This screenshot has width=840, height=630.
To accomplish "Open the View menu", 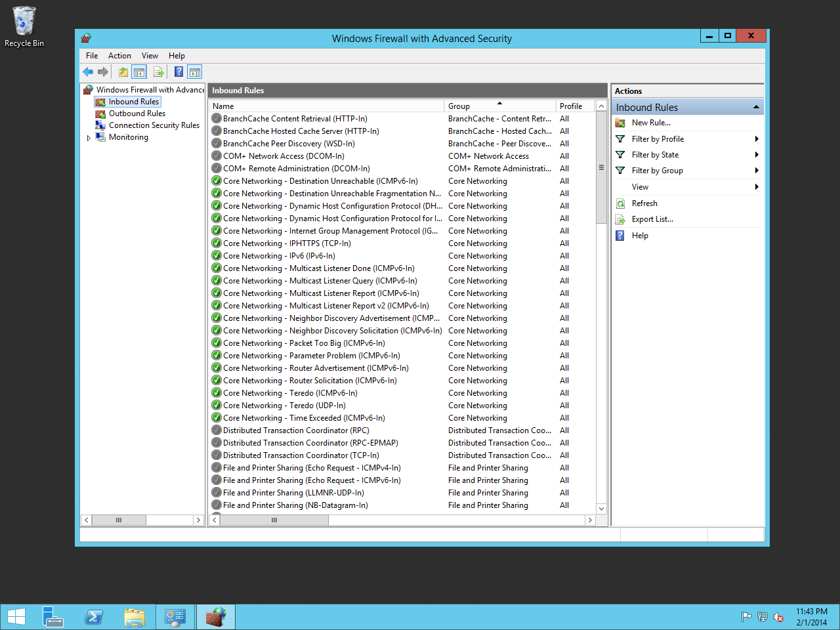I will [150, 56].
